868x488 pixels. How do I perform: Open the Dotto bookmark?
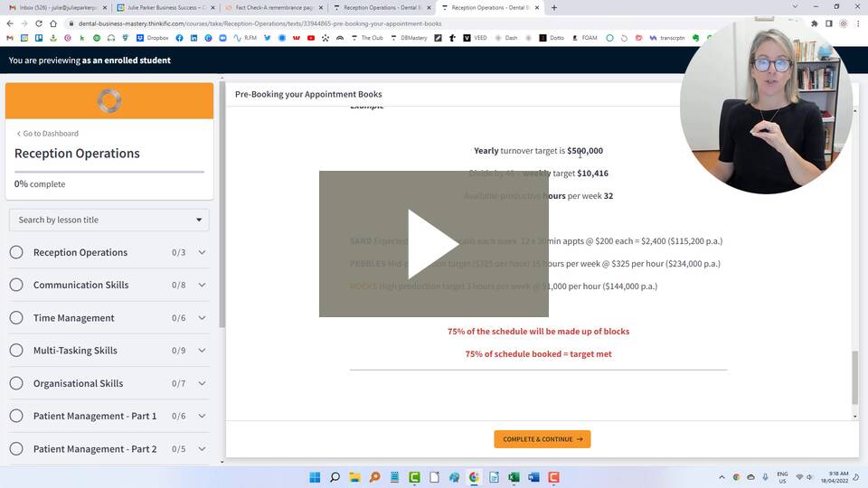[x=552, y=38]
